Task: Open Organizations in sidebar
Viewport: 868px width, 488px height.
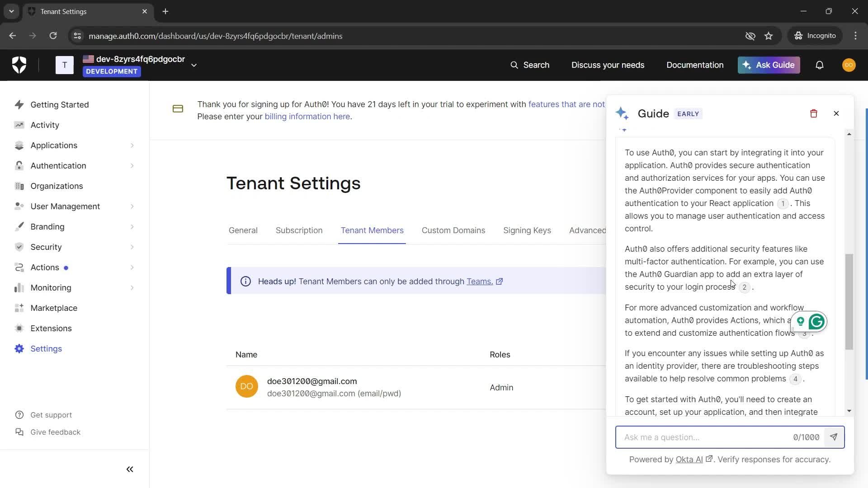Action: (57, 186)
